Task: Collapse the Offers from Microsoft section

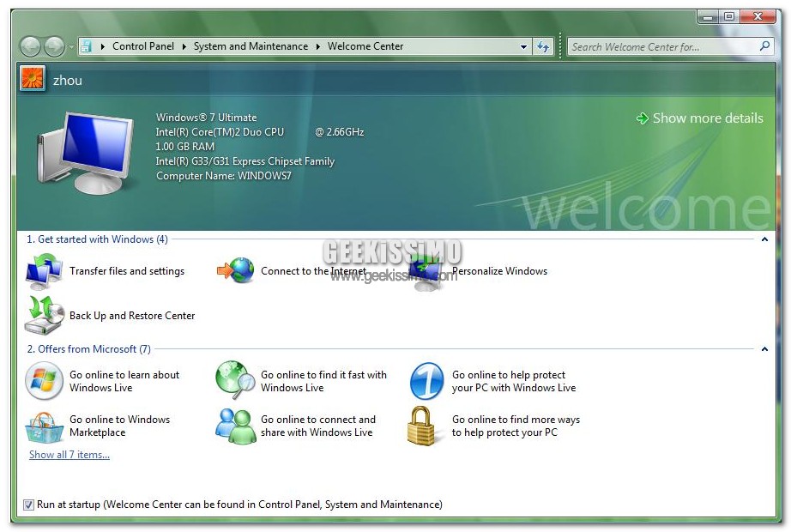Action: click(764, 348)
